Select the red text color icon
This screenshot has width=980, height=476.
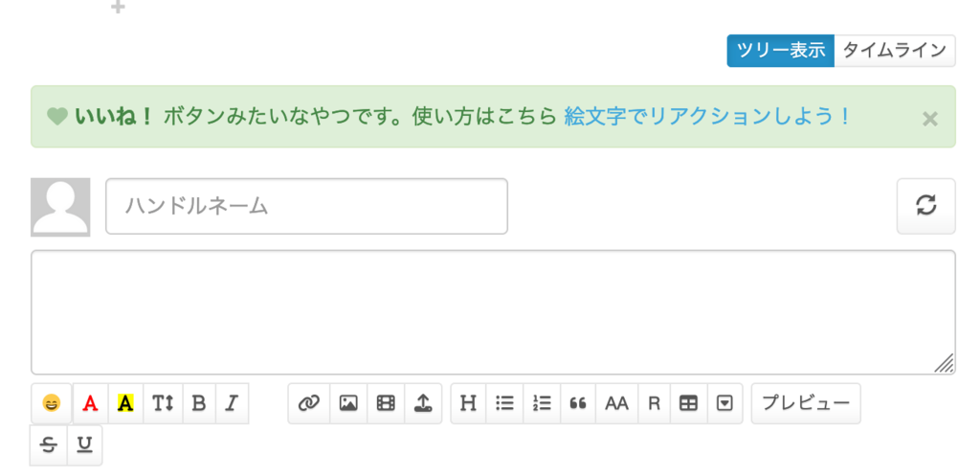[x=91, y=403]
